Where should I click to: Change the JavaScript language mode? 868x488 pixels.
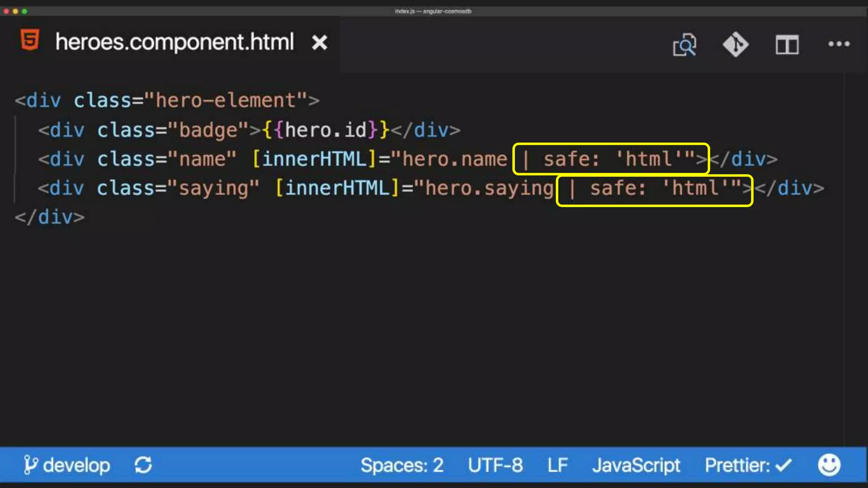(636, 465)
